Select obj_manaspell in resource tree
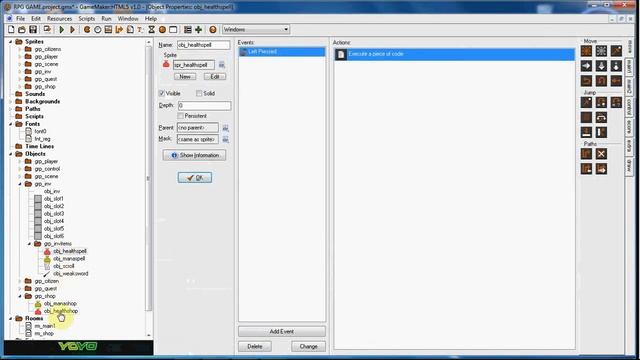 [x=69, y=259]
